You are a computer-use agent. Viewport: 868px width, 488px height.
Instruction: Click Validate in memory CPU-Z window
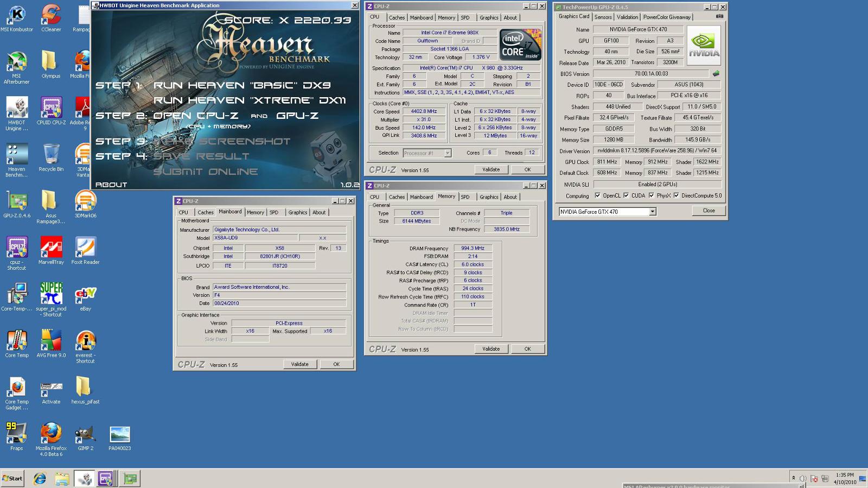[491, 349]
